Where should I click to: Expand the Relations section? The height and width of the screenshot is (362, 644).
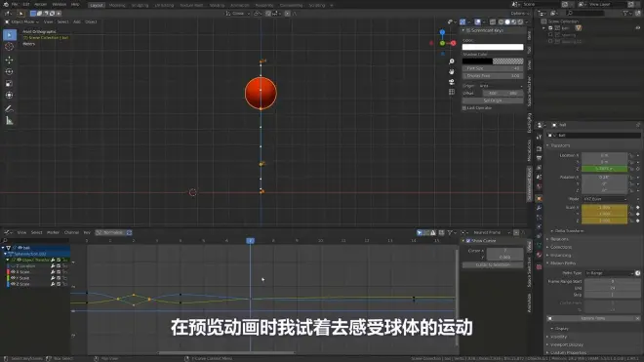pyautogui.click(x=558, y=239)
